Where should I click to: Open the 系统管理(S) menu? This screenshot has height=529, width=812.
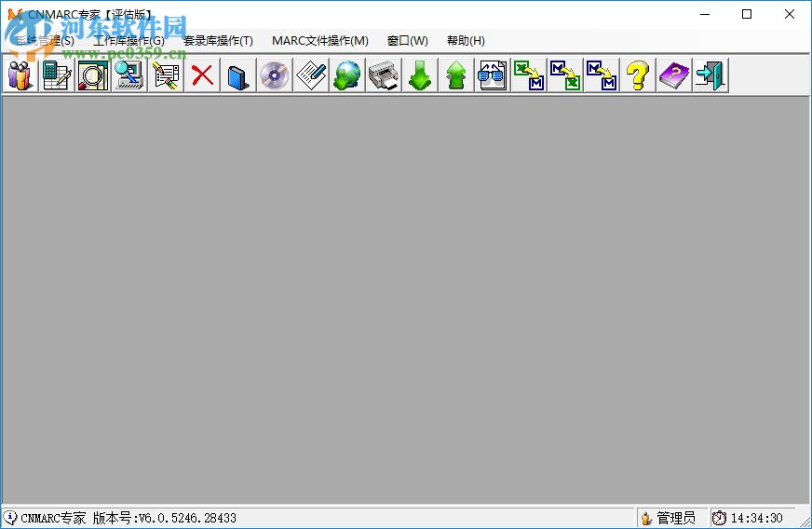tap(45, 40)
